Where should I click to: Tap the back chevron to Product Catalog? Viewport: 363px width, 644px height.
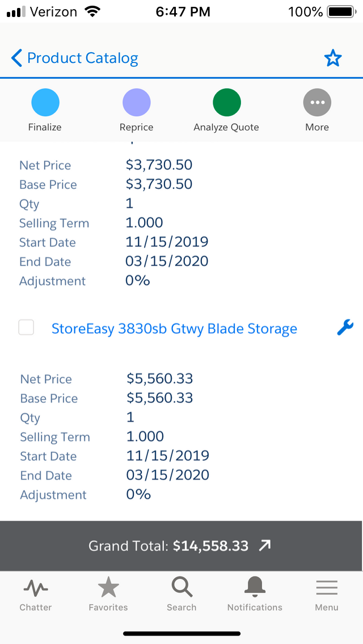[x=16, y=57]
